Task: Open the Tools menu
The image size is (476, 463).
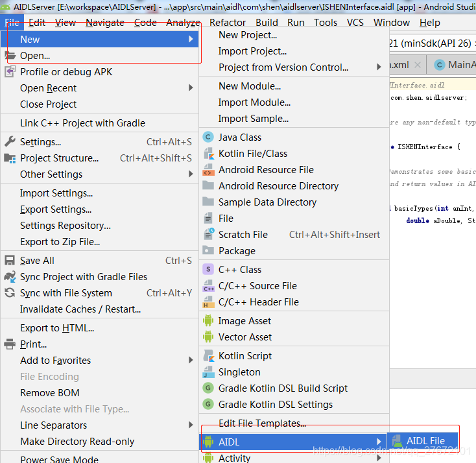Action: click(x=326, y=23)
